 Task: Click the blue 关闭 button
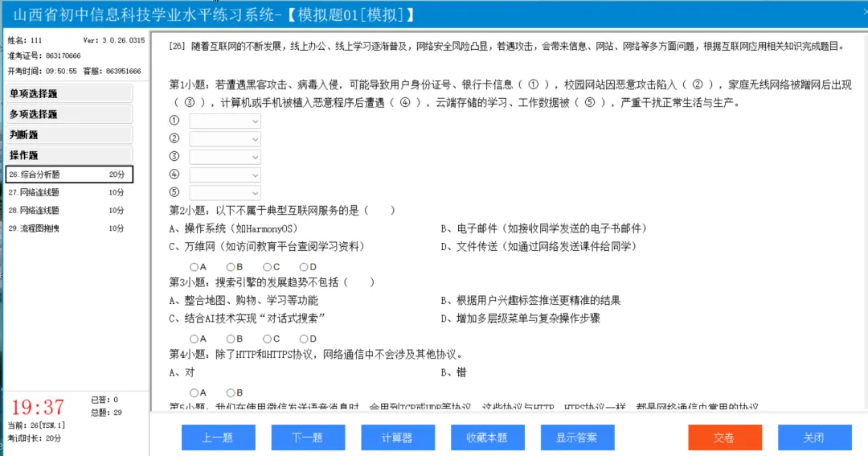(x=814, y=438)
